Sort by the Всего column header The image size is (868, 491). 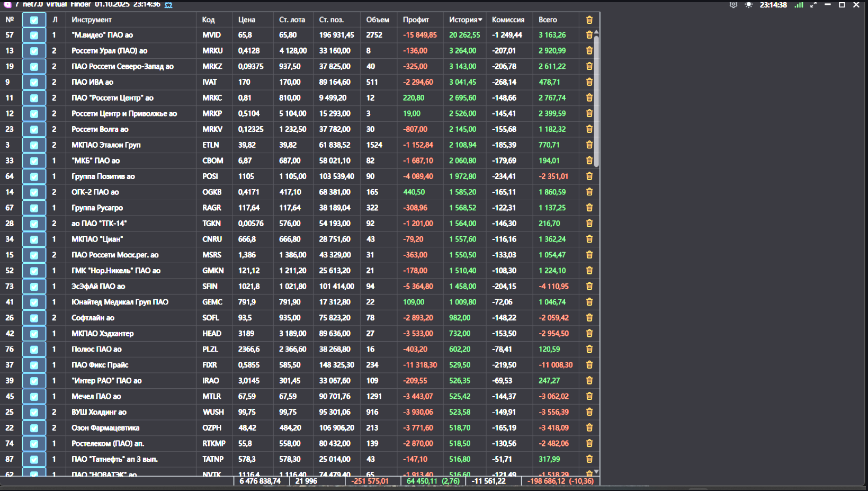pos(548,20)
